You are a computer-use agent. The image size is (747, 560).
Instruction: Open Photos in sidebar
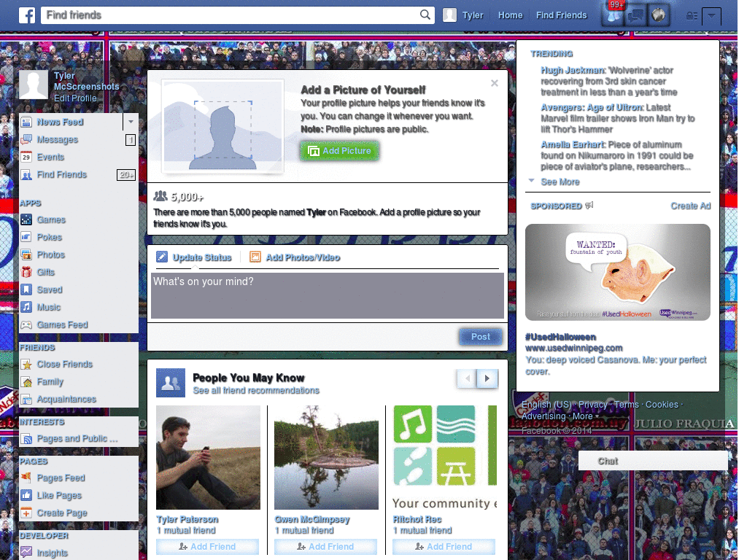point(50,254)
